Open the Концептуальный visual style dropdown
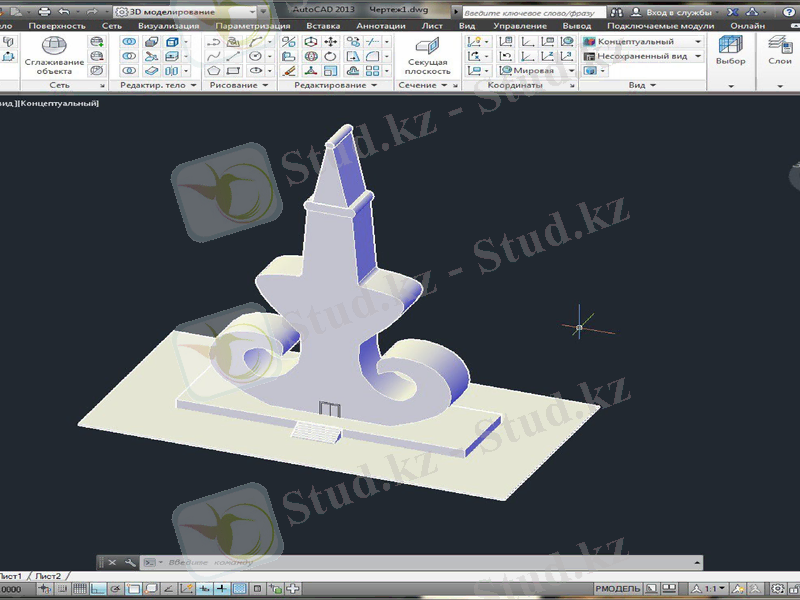This screenshot has width=800, height=600. point(698,42)
